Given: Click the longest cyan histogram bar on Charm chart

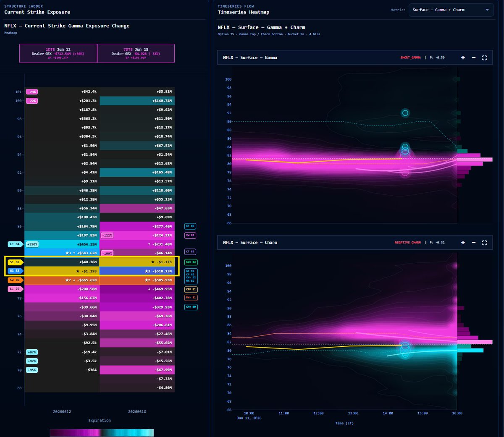Looking at the screenshot, I should tap(470, 350).
